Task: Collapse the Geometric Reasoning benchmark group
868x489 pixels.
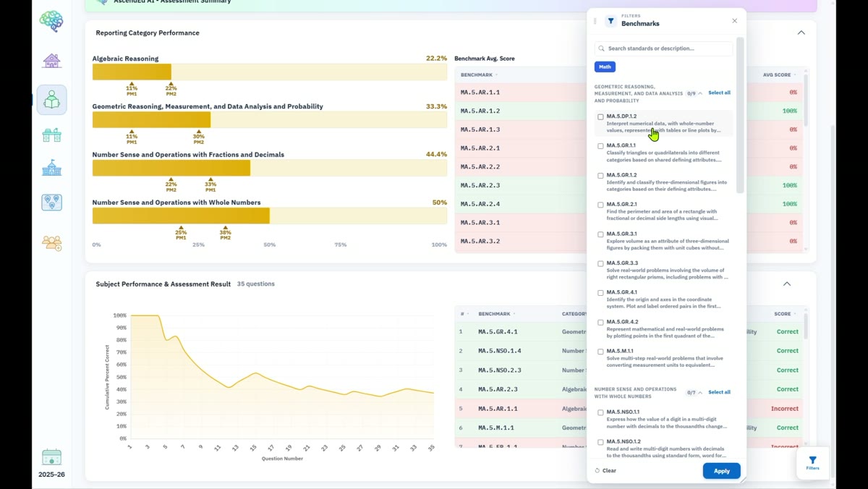Action: (x=700, y=93)
